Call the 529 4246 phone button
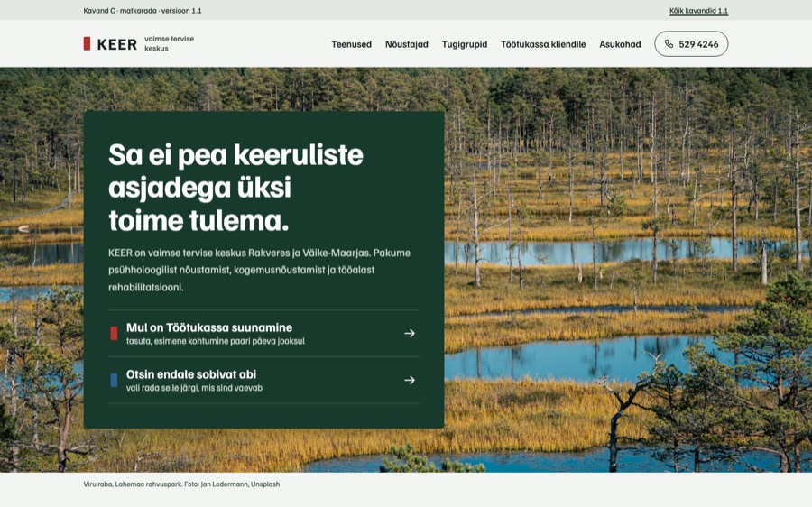812x507 pixels. (x=691, y=44)
